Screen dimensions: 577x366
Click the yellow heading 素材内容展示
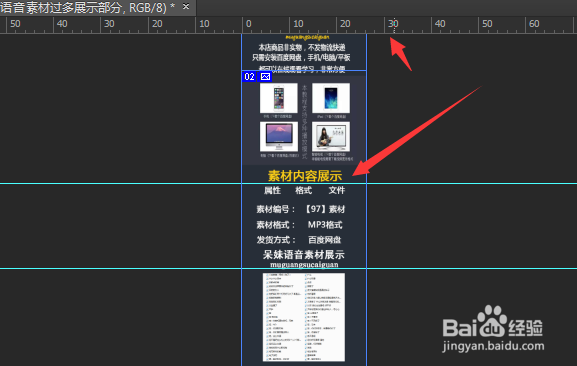(x=305, y=176)
